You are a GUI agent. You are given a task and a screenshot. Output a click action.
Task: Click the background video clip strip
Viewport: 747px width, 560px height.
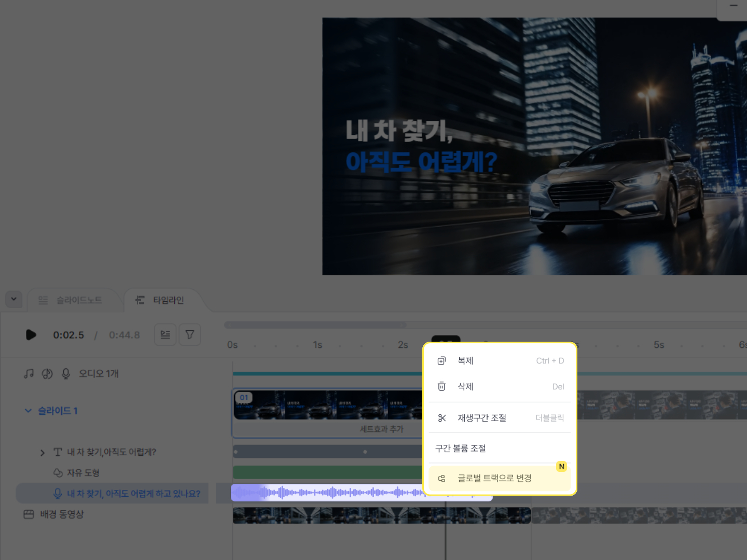pyautogui.click(x=381, y=515)
